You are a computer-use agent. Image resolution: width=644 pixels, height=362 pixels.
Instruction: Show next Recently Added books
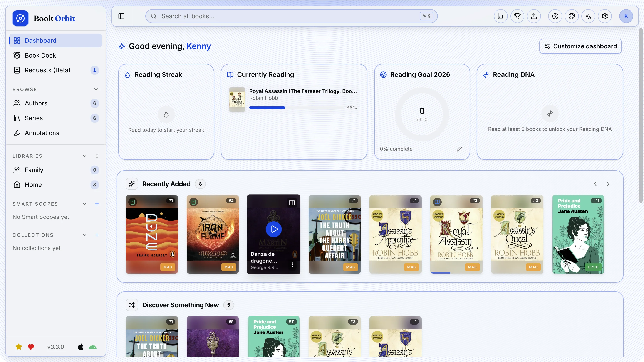(x=608, y=184)
